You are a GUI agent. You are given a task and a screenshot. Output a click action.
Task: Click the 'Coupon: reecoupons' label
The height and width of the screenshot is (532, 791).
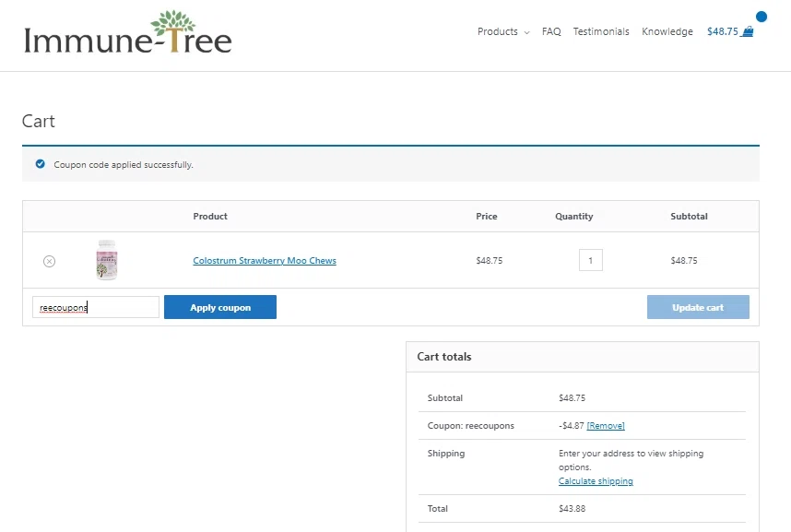click(x=471, y=425)
